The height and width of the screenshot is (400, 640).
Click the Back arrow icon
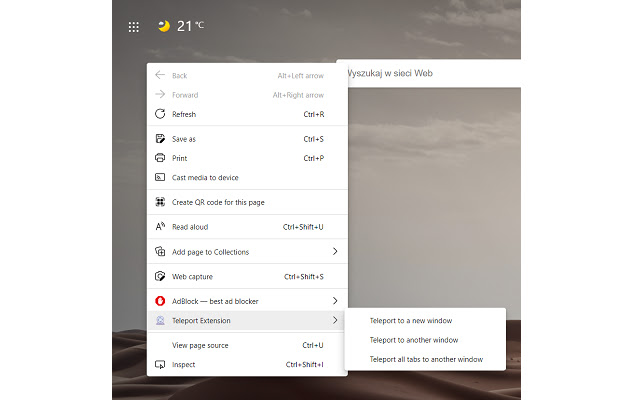(x=160, y=75)
